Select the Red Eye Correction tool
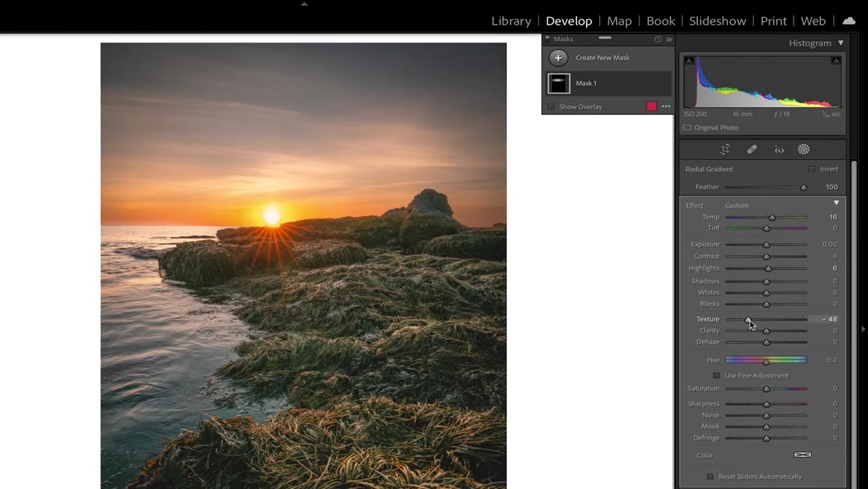 [x=779, y=150]
